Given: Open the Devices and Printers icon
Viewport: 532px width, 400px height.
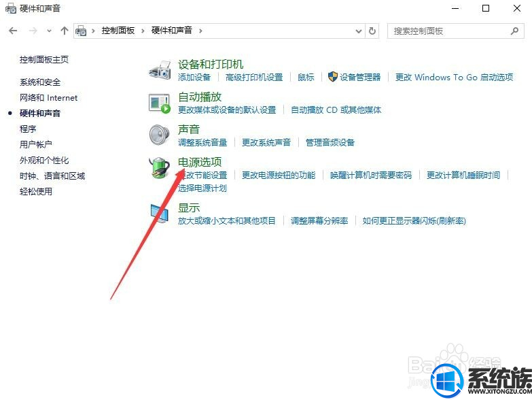Looking at the screenshot, I should [160, 70].
